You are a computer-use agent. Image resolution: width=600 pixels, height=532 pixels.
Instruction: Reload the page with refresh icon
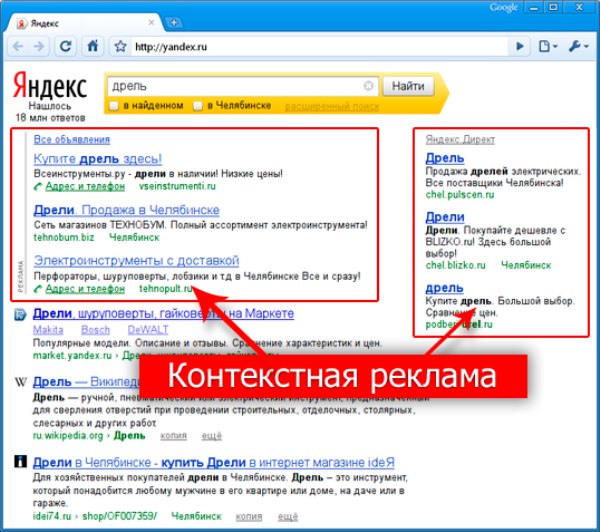(66, 47)
